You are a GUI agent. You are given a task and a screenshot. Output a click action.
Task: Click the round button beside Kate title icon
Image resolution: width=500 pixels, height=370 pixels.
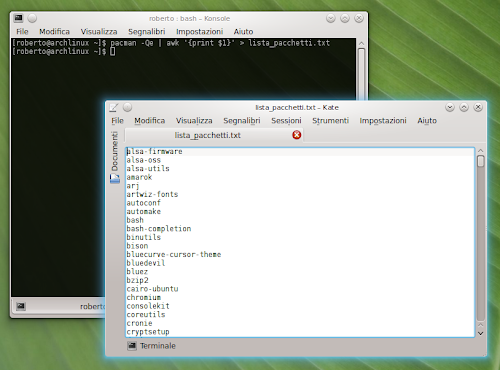[128, 107]
